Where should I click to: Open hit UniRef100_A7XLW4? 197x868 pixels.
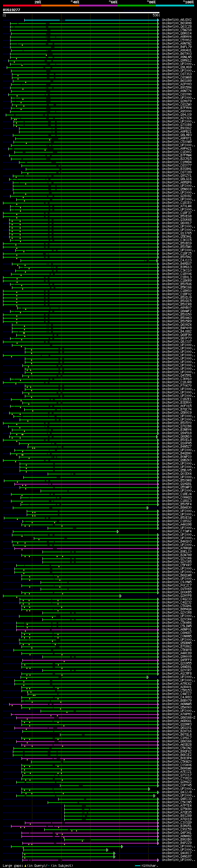coord(177,206)
